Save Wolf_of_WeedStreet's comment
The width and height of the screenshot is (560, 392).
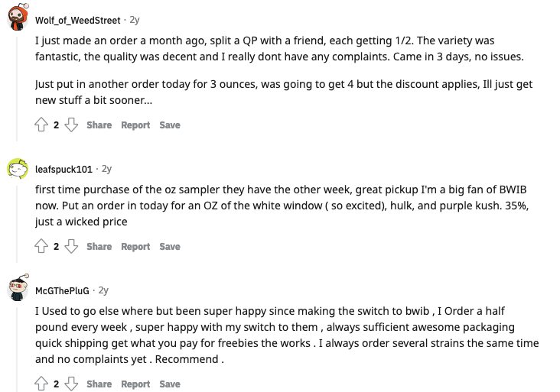(170, 125)
